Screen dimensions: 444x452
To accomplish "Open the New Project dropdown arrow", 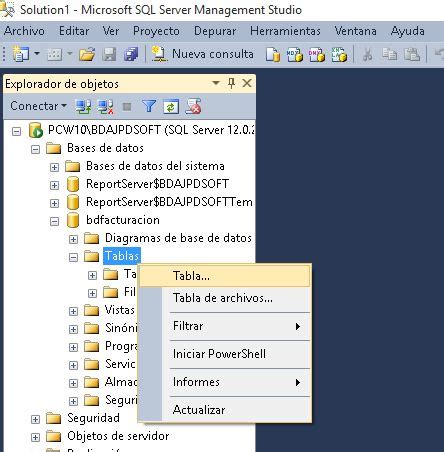I will pyautogui.click(x=37, y=53).
